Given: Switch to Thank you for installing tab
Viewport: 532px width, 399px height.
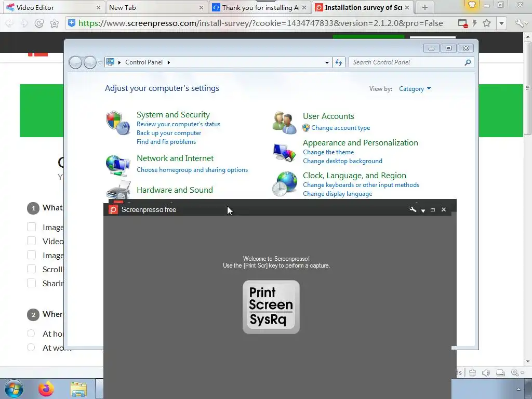Looking at the screenshot, I should click(259, 7).
